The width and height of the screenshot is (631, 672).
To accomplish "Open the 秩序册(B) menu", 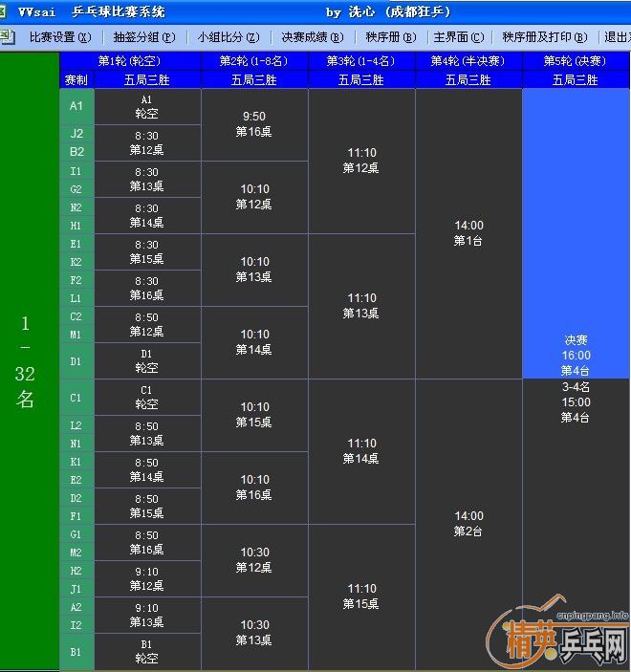I will click(x=391, y=37).
